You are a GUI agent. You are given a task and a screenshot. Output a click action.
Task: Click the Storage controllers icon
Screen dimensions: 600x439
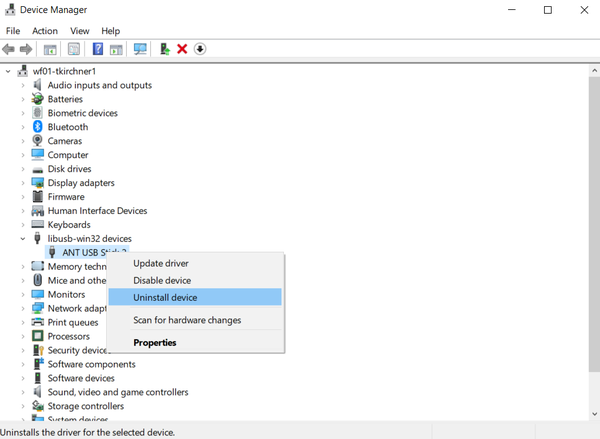pos(38,405)
